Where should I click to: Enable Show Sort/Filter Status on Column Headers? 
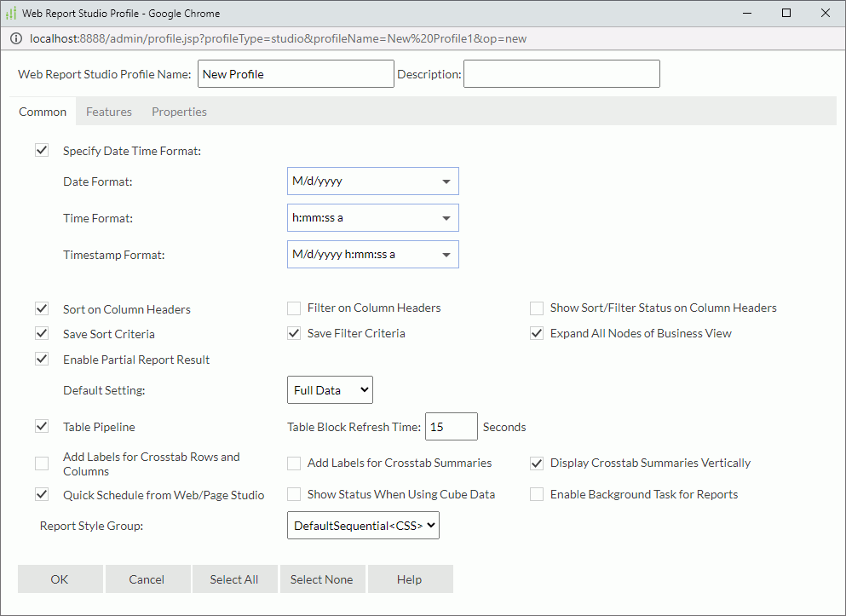coord(537,308)
